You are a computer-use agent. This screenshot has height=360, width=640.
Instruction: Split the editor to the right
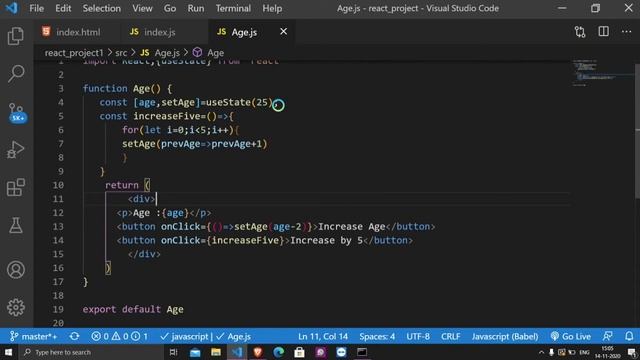pos(603,31)
